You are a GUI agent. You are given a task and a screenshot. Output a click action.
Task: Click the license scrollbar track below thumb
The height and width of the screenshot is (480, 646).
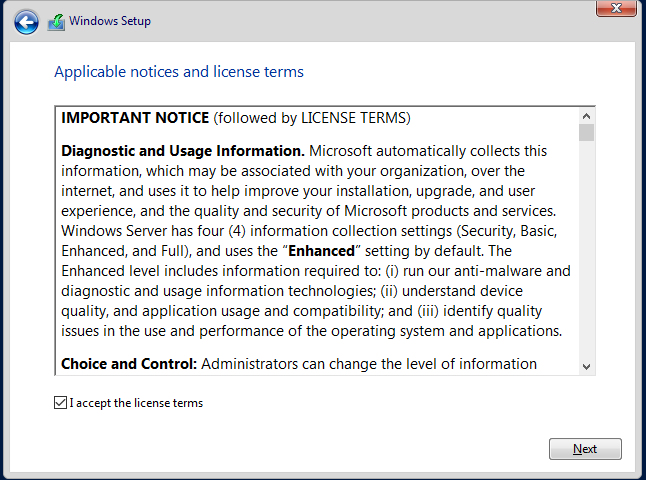pyautogui.click(x=586, y=250)
